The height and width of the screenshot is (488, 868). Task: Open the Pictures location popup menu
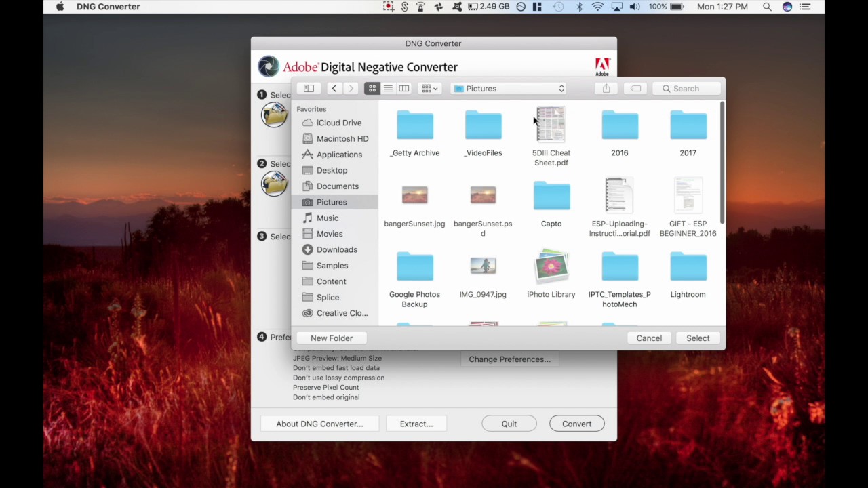(509, 89)
